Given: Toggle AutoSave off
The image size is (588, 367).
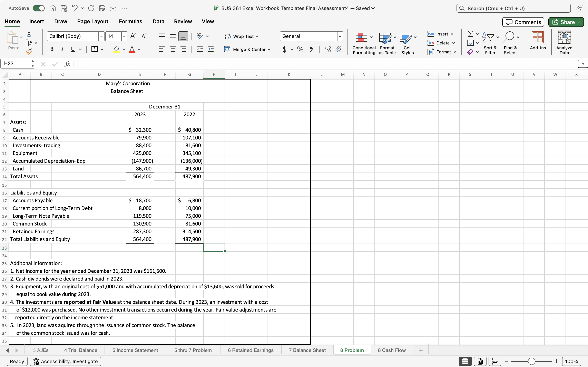Looking at the screenshot, I should pos(38,8).
